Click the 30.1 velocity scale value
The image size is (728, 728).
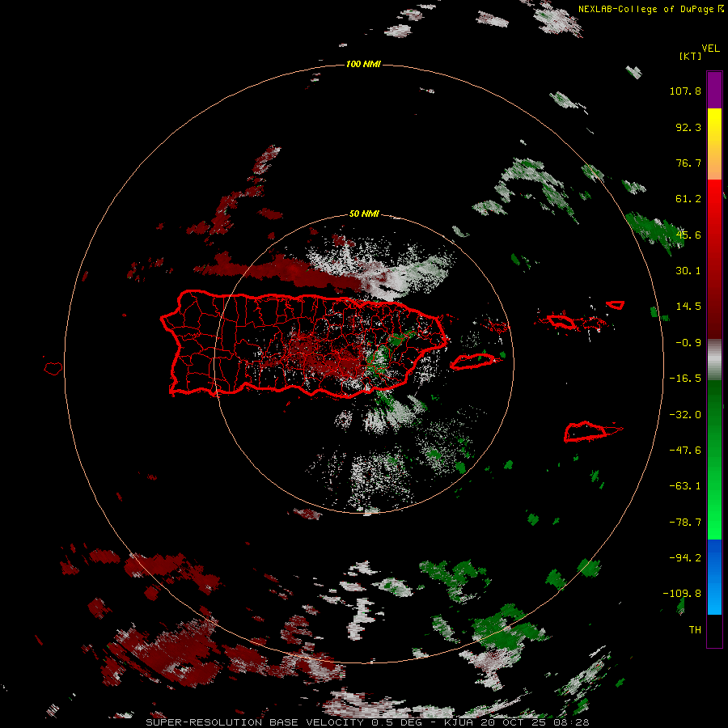[688, 271]
